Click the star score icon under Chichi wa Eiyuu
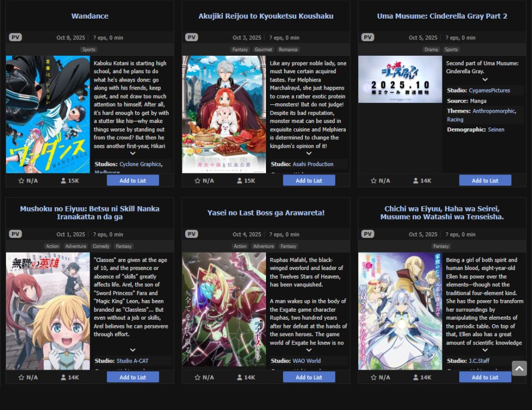 [374, 377]
